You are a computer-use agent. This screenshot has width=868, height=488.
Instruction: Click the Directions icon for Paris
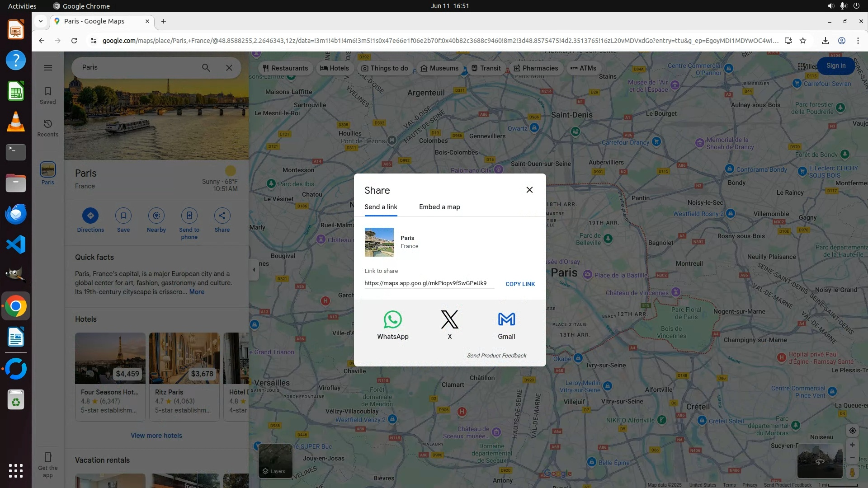pyautogui.click(x=90, y=216)
